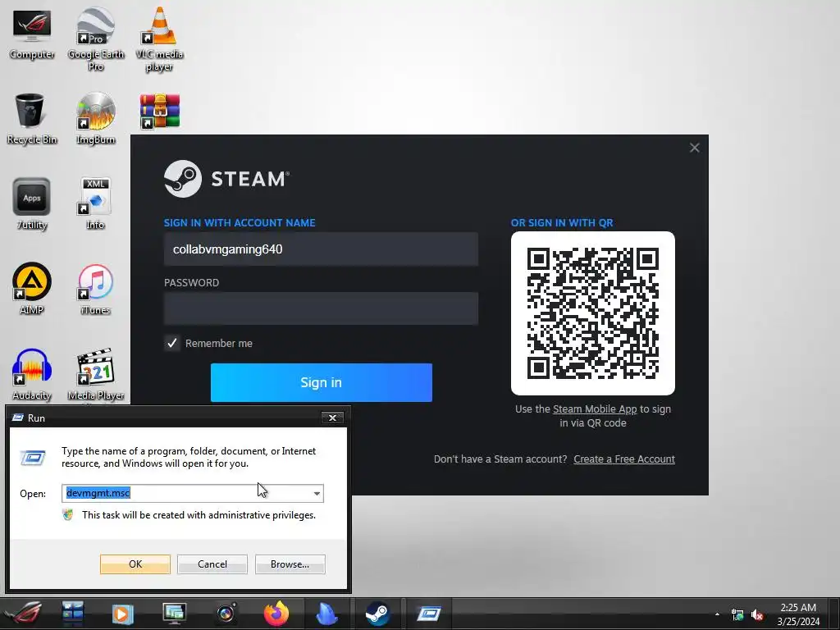This screenshot has width=840, height=630.
Task: Click the Steam sign-in QR code
Action: pyautogui.click(x=592, y=313)
